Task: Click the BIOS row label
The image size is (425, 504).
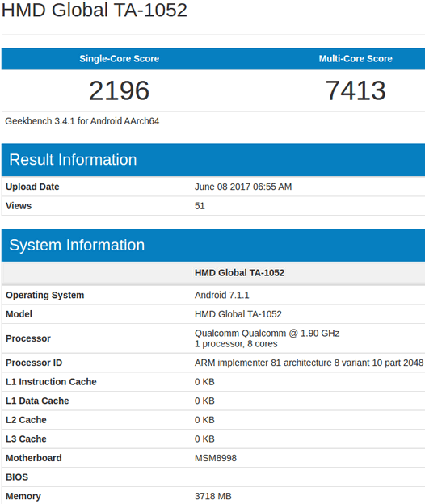Action: pyautogui.click(x=17, y=477)
